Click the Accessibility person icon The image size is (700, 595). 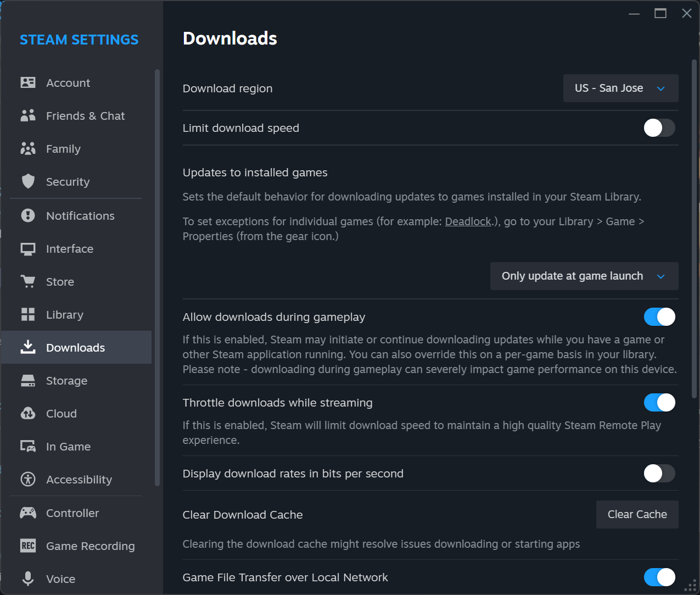(28, 479)
